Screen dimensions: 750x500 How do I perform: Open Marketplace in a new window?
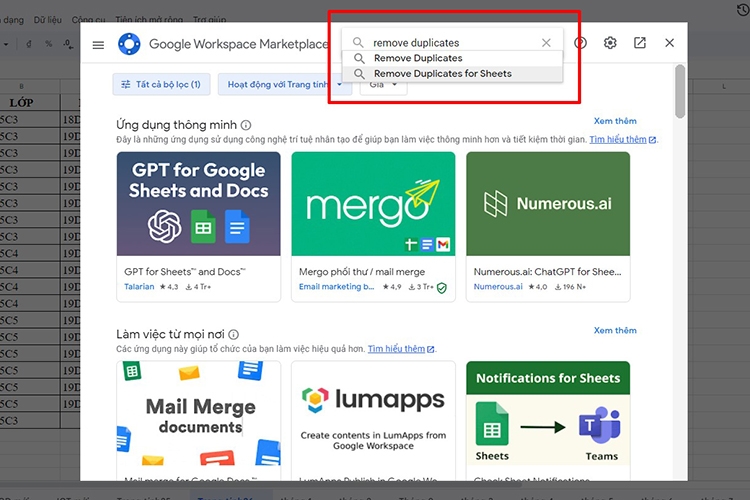[x=640, y=43]
